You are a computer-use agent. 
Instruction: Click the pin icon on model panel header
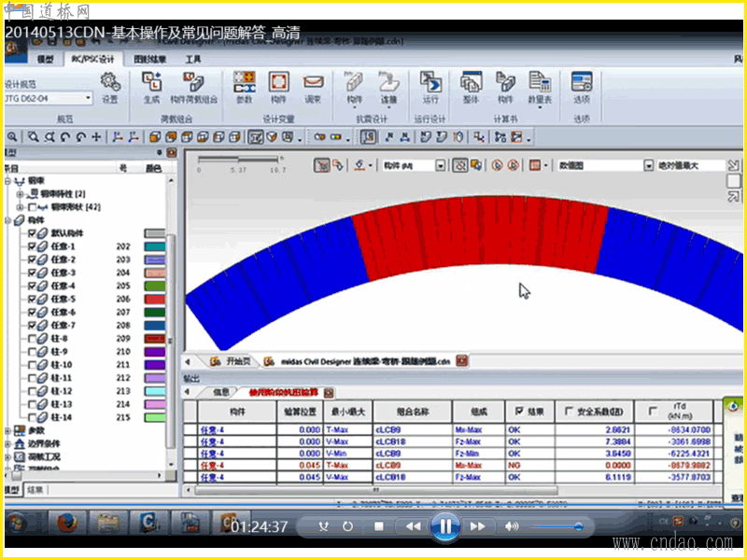point(159,152)
